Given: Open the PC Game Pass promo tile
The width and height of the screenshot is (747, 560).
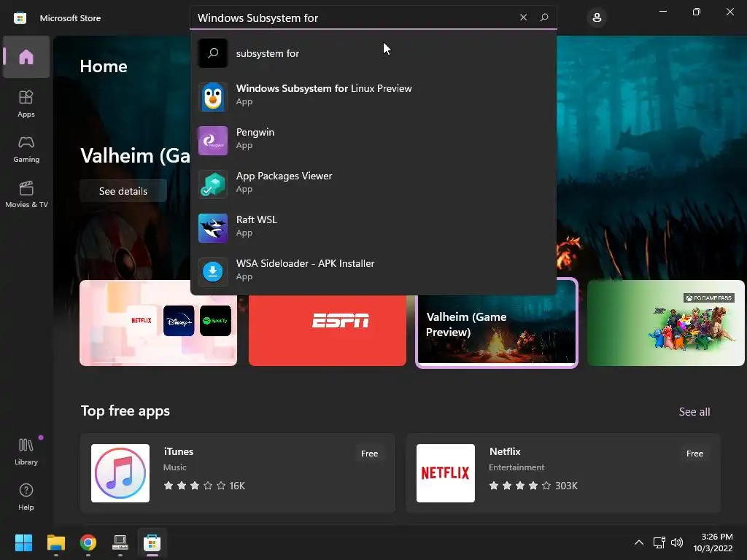Looking at the screenshot, I should [x=665, y=323].
